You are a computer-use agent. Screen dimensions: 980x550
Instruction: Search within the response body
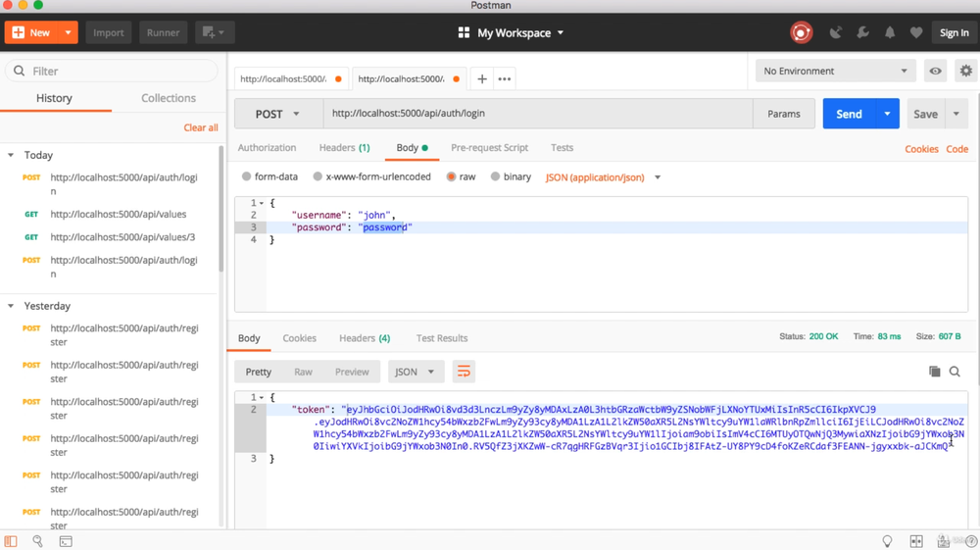(x=955, y=372)
